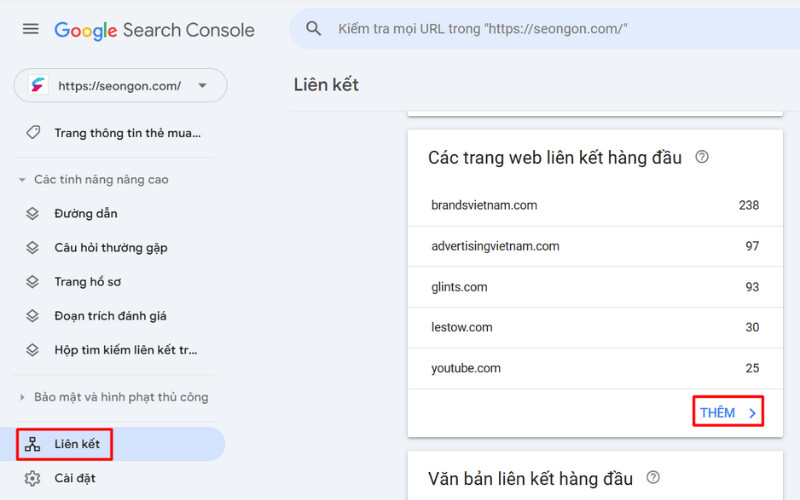
Task: Select the lestow.com row
Action: (595, 328)
